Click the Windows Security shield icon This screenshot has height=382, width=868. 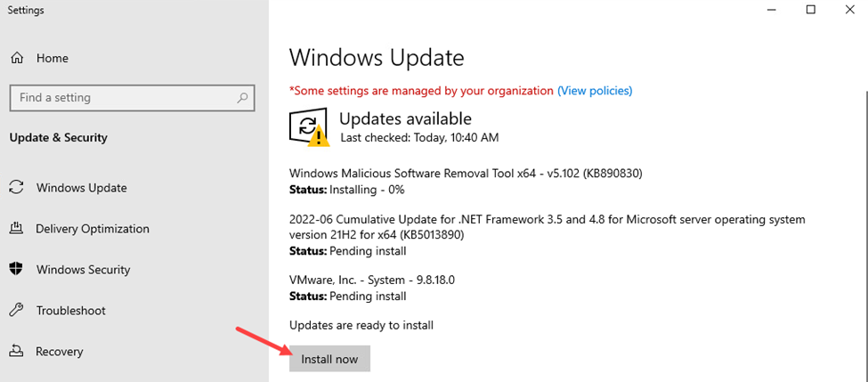coord(17,269)
